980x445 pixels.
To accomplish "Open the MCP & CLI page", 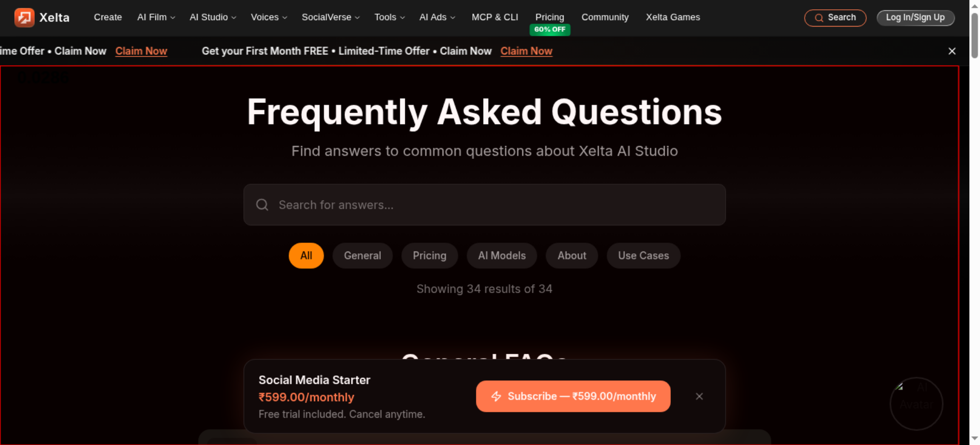I will tap(495, 17).
